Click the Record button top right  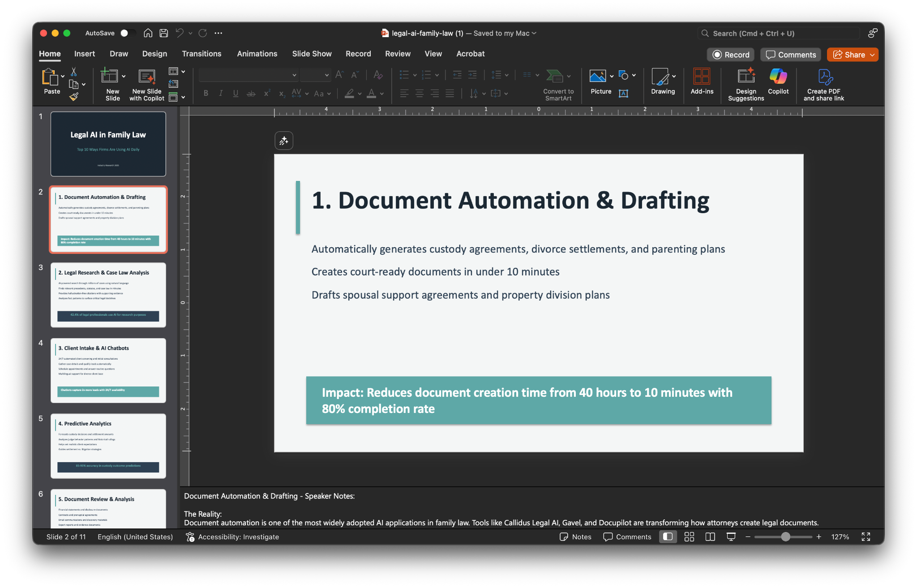click(731, 55)
